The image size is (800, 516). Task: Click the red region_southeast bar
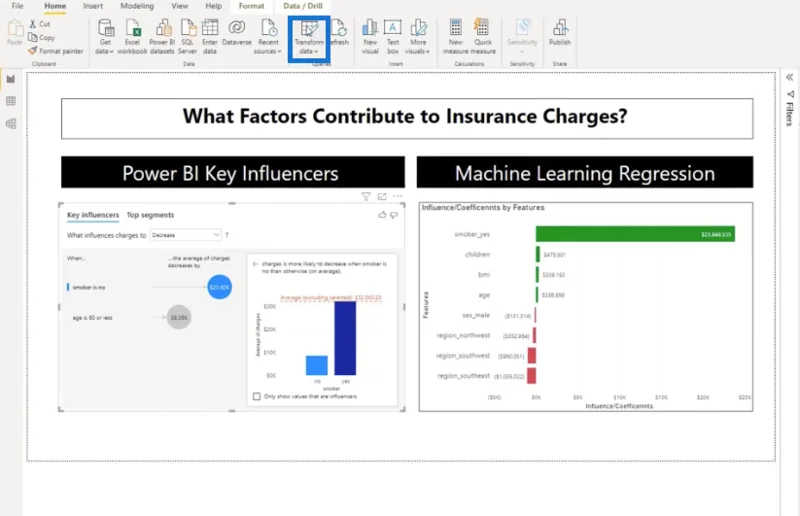tap(531, 376)
